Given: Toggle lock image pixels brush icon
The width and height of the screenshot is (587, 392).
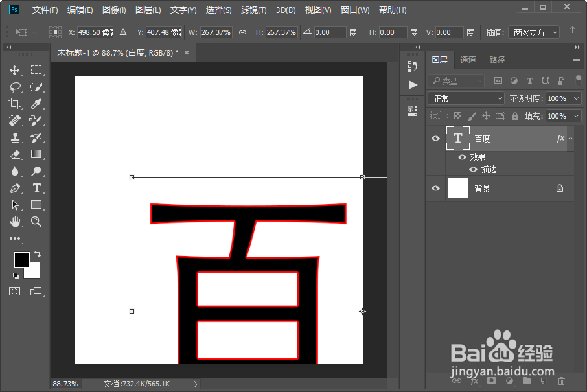Looking at the screenshot, I should click(x=472, y=116).
